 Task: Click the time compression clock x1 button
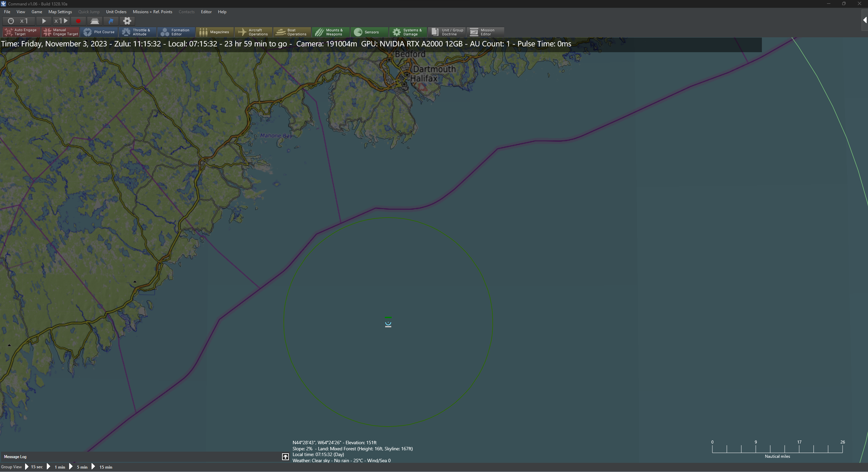point(18,21)
